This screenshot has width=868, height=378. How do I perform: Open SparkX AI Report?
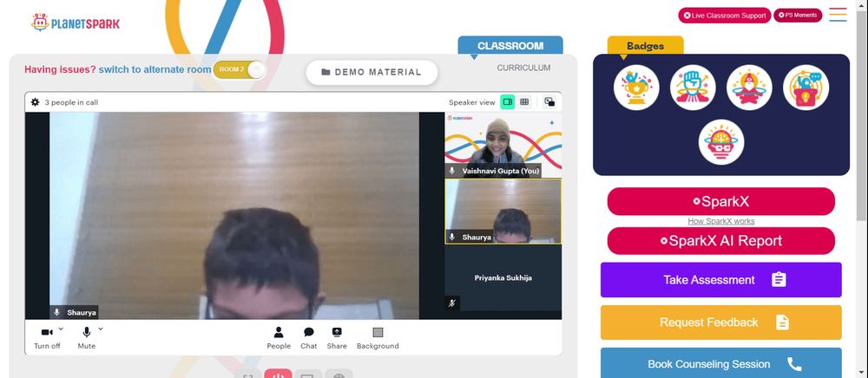pyautogui.click(x=720, y=241)
